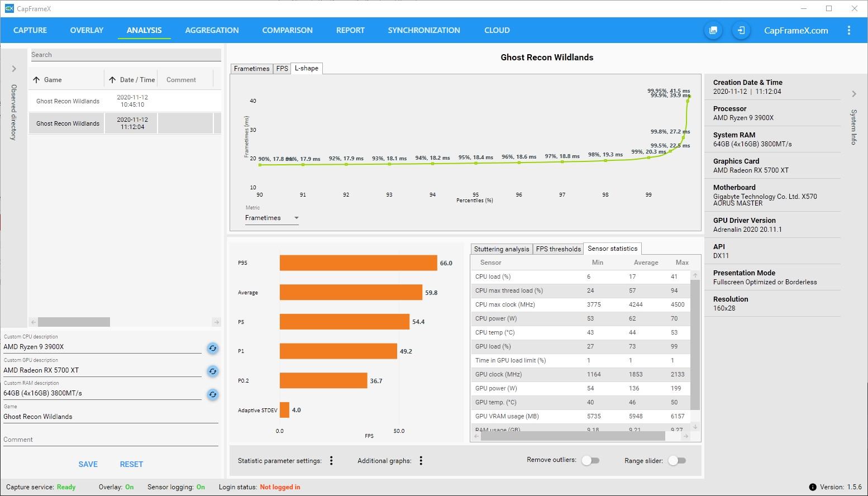Click the Game name field
The width and height of the screenshot is (868, 496).
111,417
